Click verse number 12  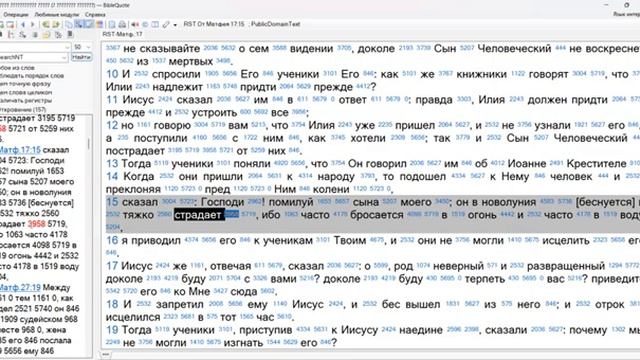pyautogui.click(x=112, y=125)
